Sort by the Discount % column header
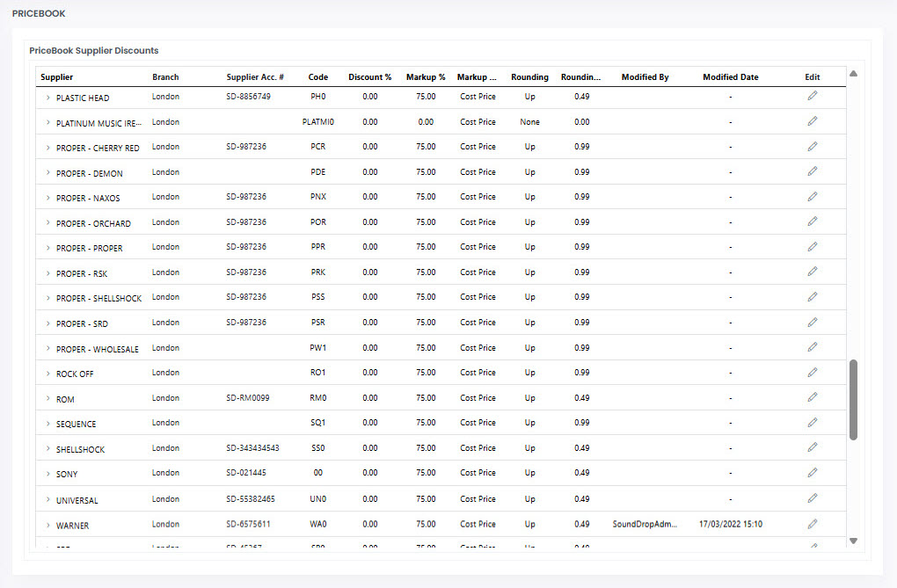 369,77
